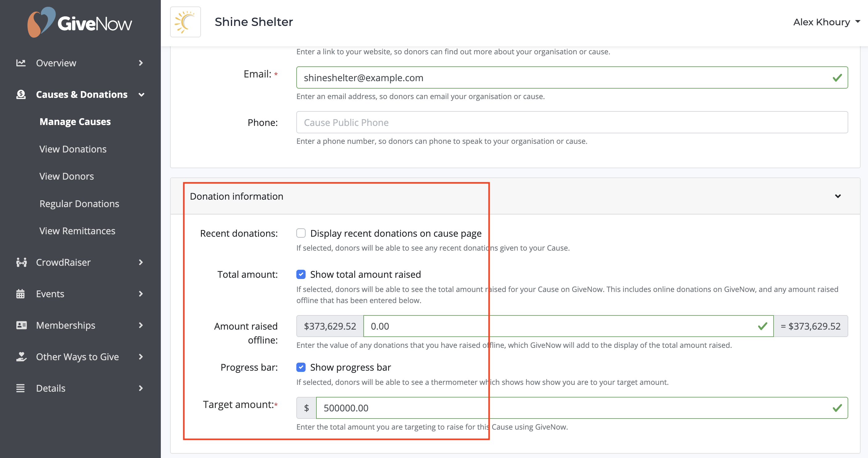Click the Cause Public Phone field
868x458 pixels.
point(572,122)
